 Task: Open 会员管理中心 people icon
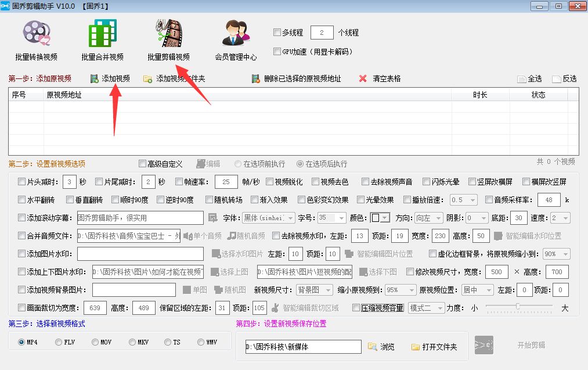point(236,33)
